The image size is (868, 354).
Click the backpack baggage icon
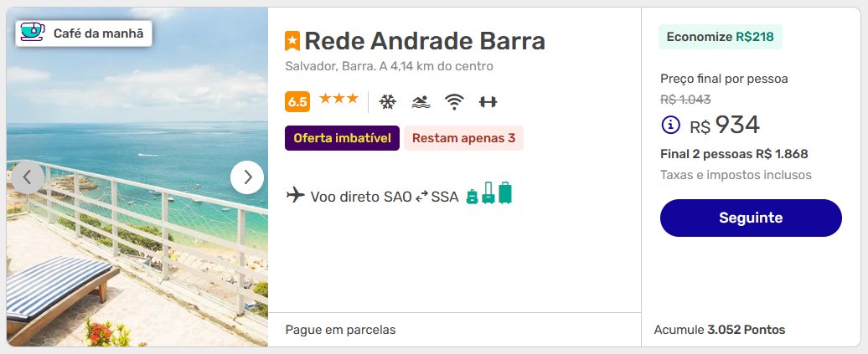(472, 197)
